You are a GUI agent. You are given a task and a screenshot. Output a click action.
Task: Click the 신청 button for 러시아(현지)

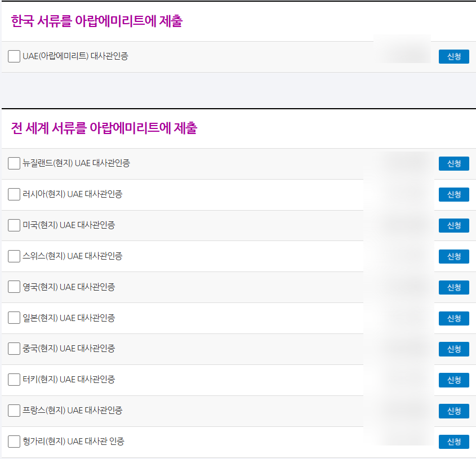click(x=454, y=195)
